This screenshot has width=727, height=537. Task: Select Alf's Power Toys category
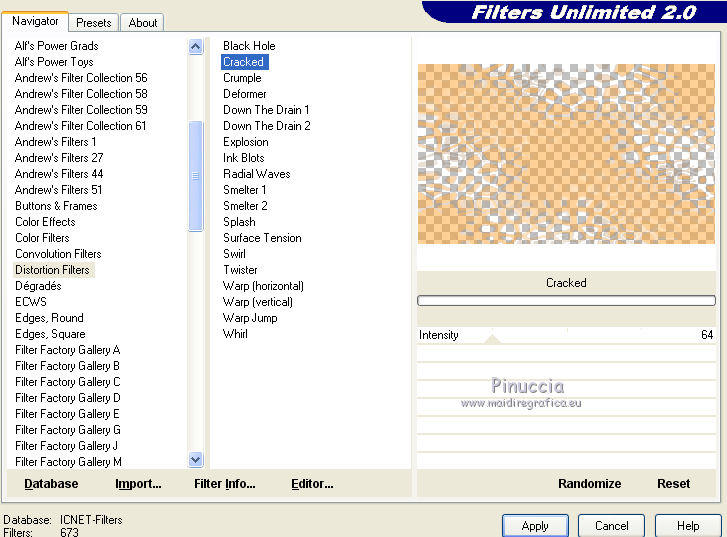click(x=54, y=62)
